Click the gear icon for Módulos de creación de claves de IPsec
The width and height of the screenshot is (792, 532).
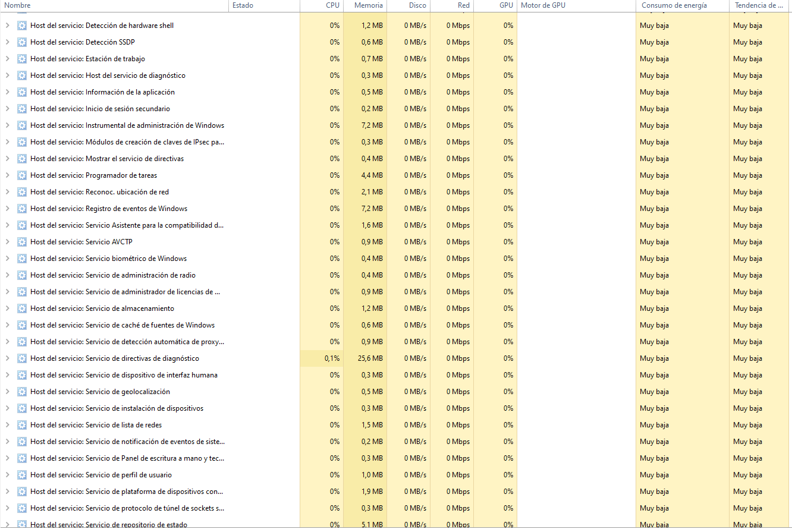click(x=22, y=142)
